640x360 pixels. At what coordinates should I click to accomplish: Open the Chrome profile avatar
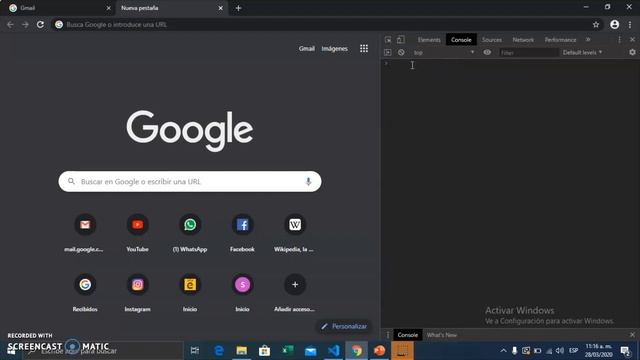(x=615, y=24)
